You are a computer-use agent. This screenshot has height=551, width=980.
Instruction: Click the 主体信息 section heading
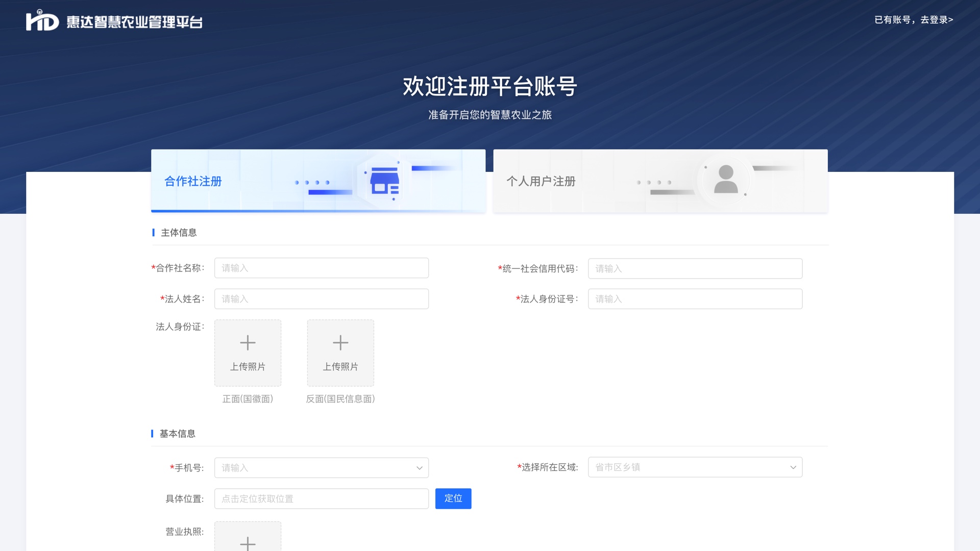[x=179, y=233]
